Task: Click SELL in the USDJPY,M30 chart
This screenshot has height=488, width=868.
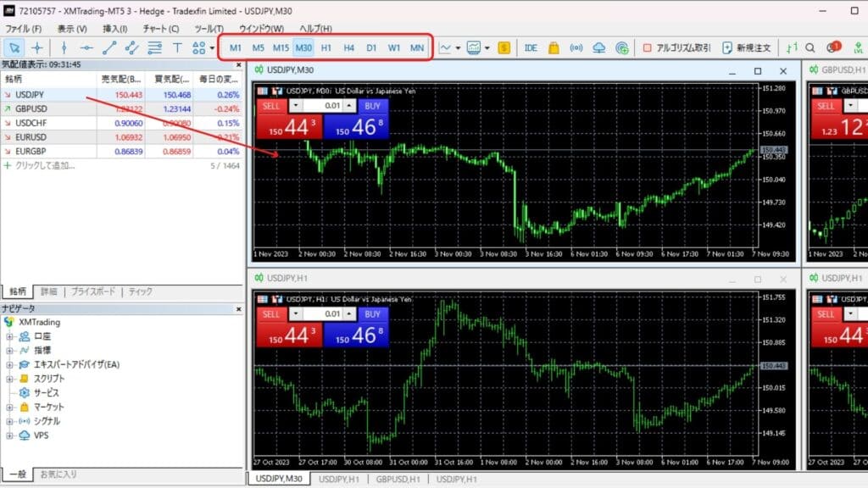Action: tap(270, 106)
